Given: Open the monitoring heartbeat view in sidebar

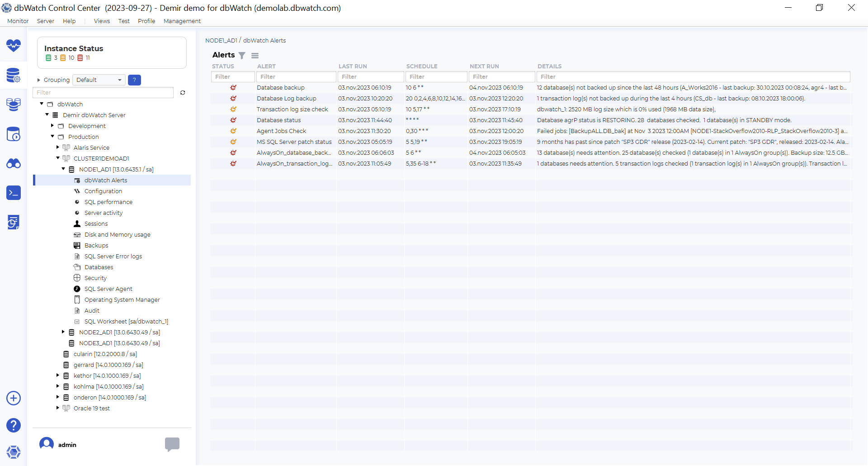Looking at the screenshot, I should (14, 45).
